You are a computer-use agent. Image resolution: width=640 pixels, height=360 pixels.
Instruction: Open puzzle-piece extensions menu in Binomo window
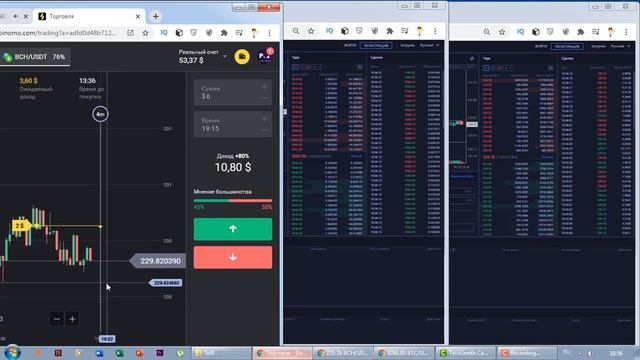click(x=224, y=33)
